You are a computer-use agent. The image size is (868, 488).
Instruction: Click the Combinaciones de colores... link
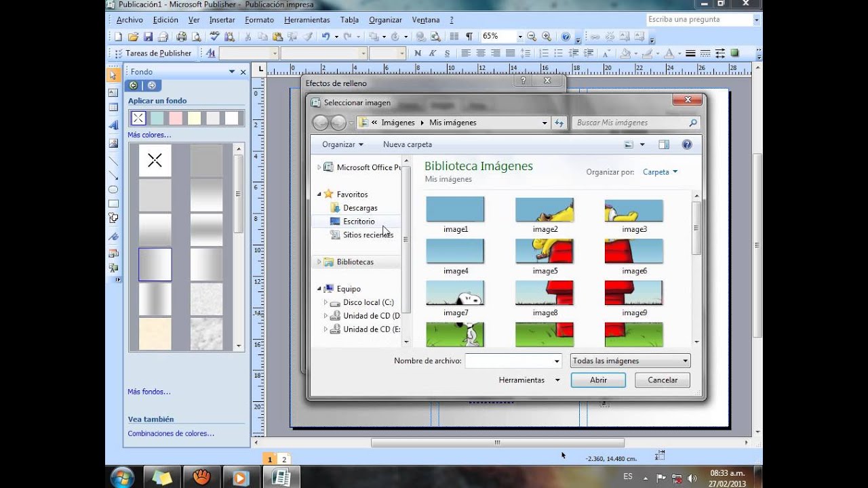171,433
